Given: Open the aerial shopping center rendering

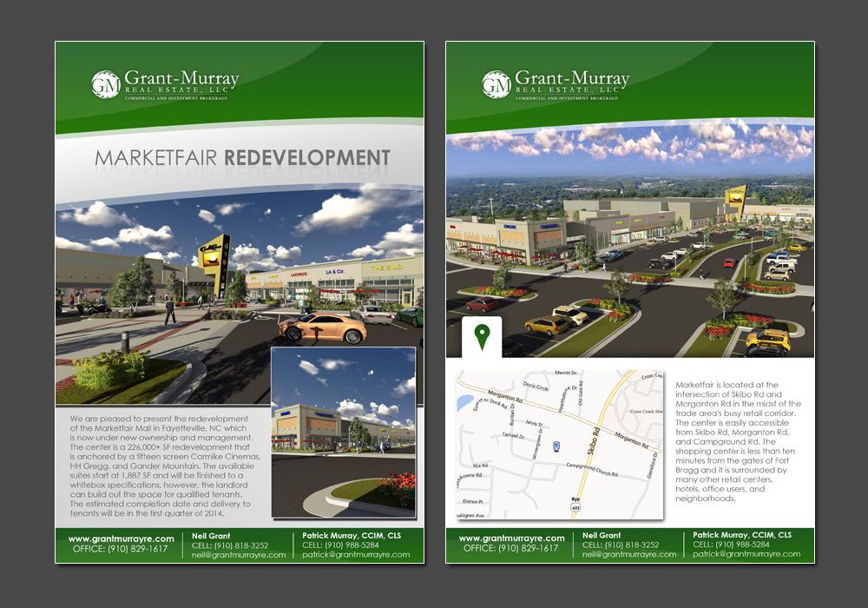Looking at the screenshot, I should [630, 239].
